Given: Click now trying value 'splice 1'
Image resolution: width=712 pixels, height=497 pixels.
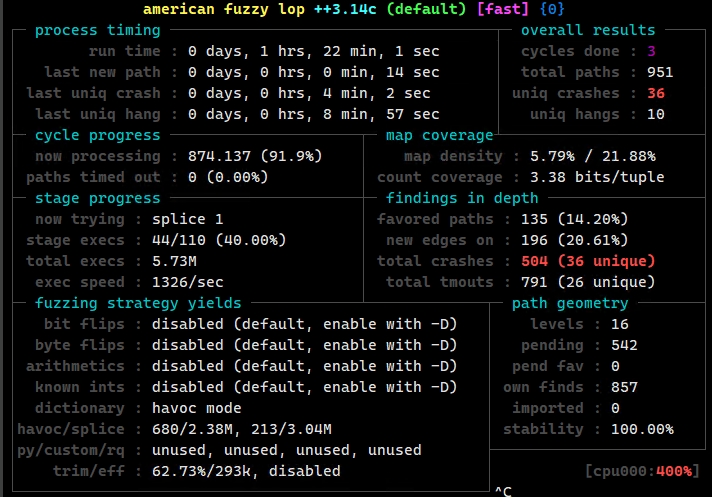Looking at the screenshot, I should (188, 219).
